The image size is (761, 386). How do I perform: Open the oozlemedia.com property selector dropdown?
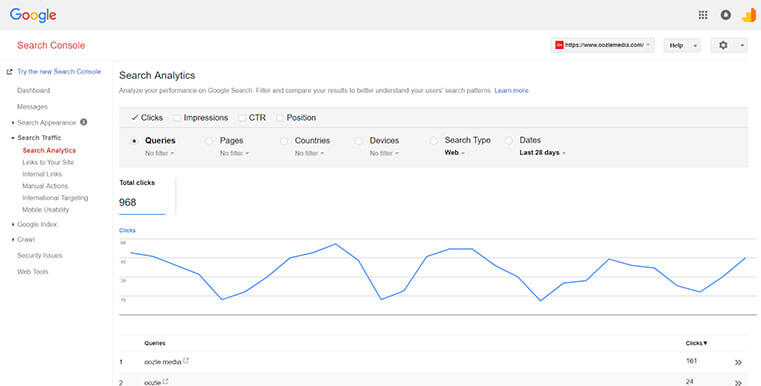(603, 45)
